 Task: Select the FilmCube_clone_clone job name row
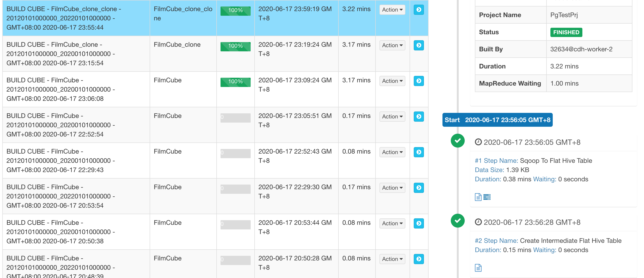coord(64,18)
